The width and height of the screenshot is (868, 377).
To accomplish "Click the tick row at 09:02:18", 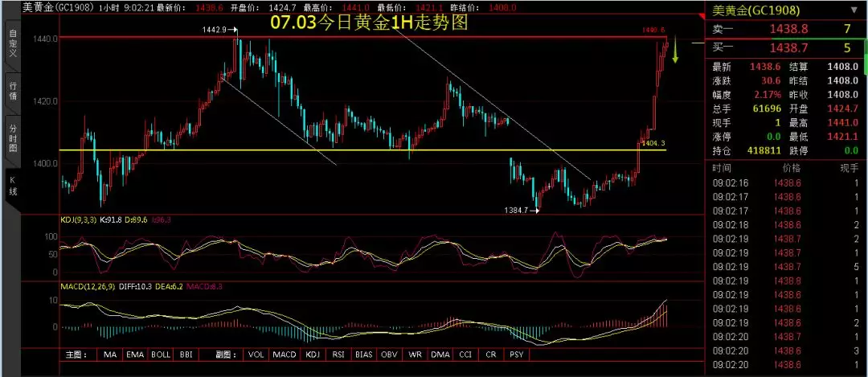I will pos(786,224).
